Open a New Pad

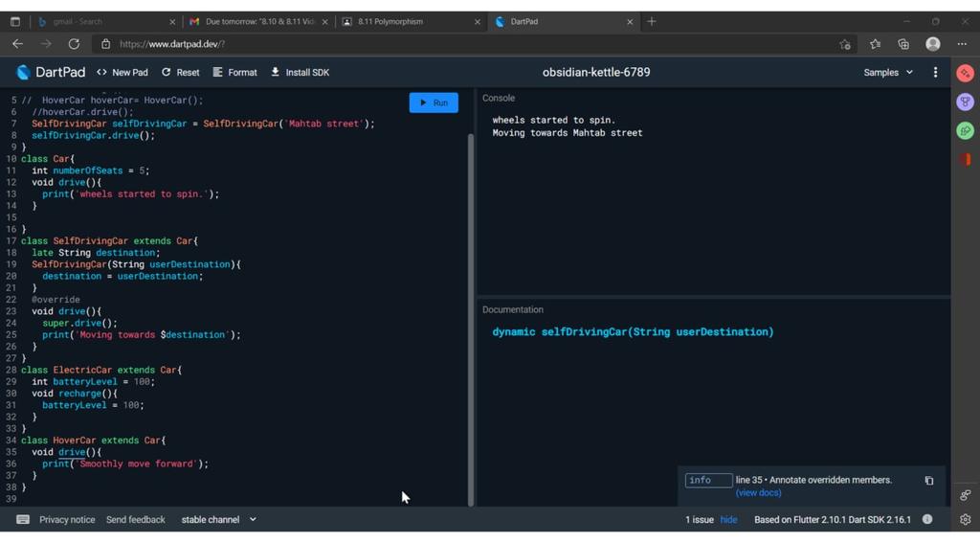122,73
